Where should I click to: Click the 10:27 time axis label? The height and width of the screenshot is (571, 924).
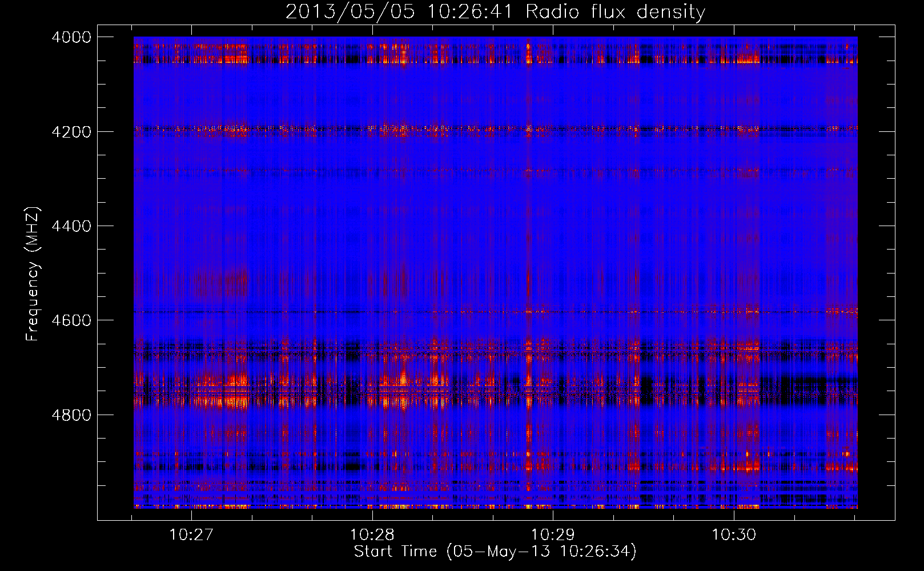(191, 534)
